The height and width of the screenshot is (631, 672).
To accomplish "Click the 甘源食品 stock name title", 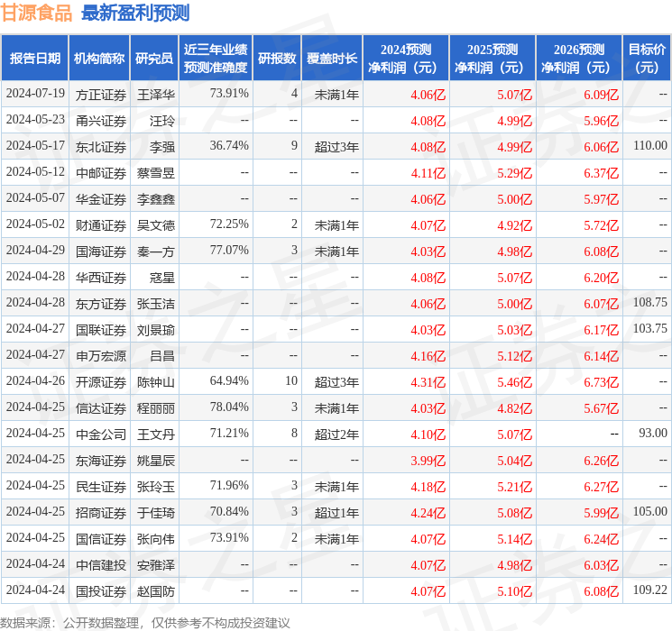I will 37,13.
